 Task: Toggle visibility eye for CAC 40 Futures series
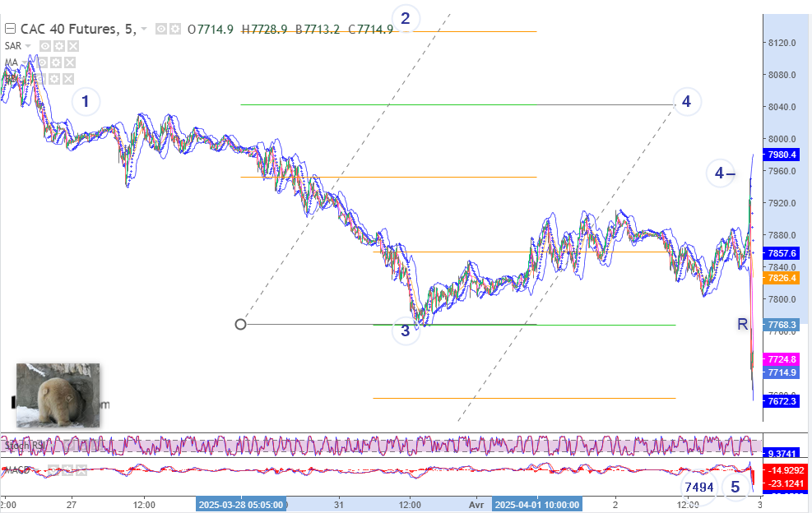(161, 29)
